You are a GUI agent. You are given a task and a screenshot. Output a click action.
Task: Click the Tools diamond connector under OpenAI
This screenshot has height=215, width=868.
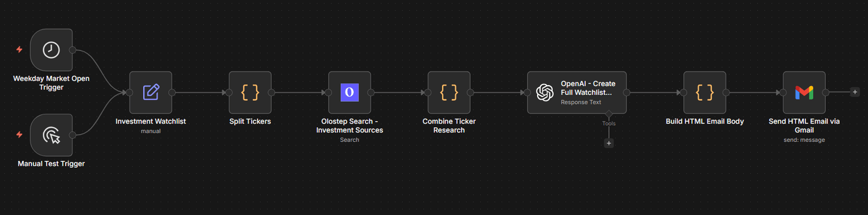(x=609, y=114)
